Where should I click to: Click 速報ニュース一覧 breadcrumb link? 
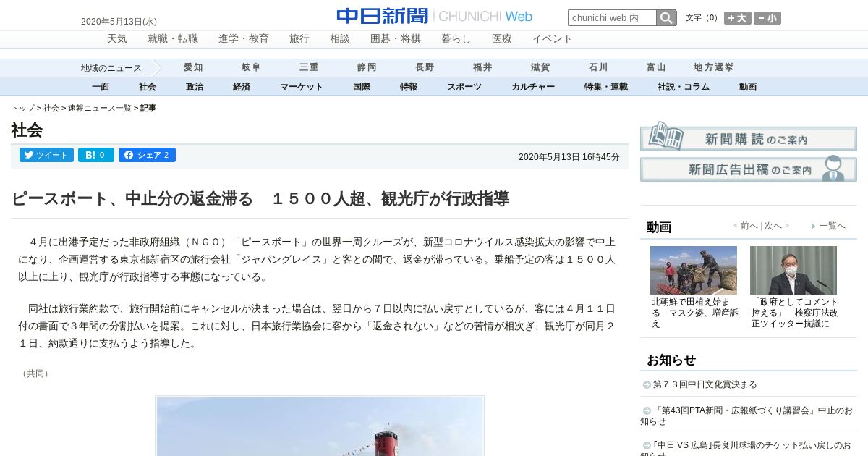pyautogui.click(x=100, y=108)
